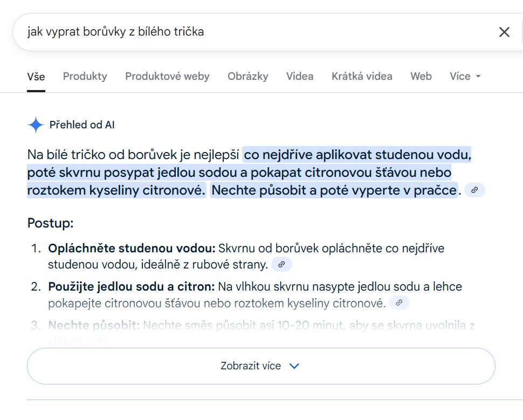Select the Produktové weby tab
Viewport: 523px width, 420px height.
167,77
